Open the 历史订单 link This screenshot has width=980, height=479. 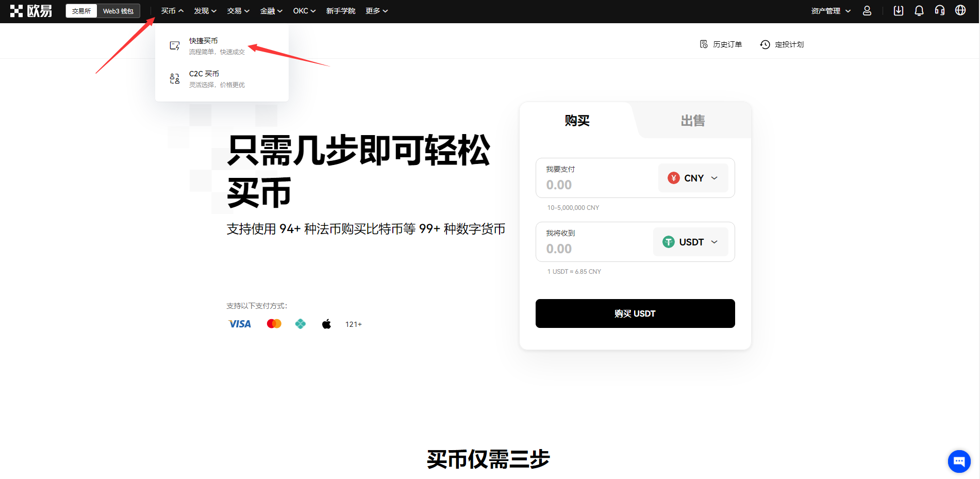721,44
